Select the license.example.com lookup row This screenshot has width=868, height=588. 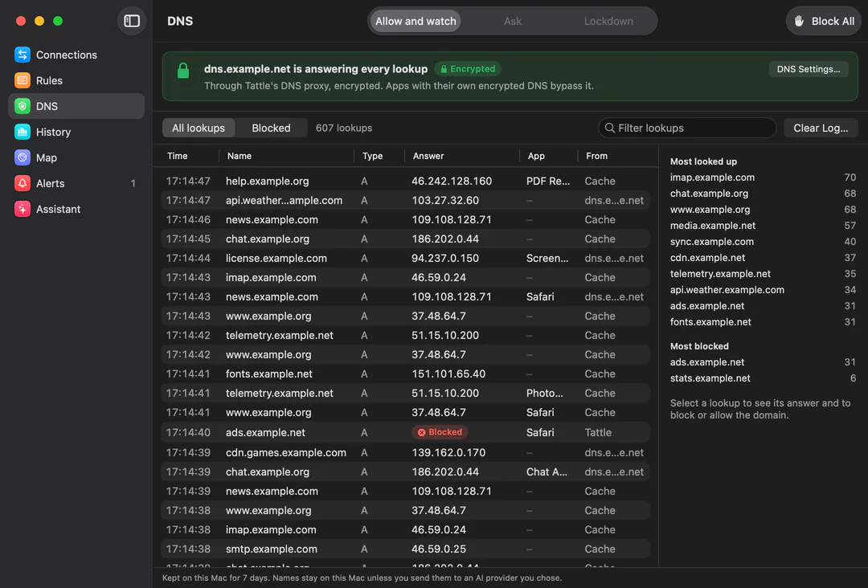[x=405, y=259]
